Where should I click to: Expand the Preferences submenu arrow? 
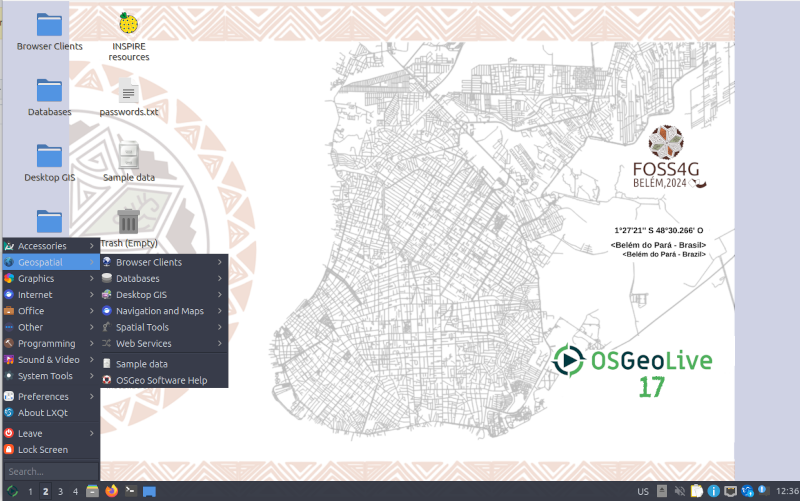[x=92, y=396]
